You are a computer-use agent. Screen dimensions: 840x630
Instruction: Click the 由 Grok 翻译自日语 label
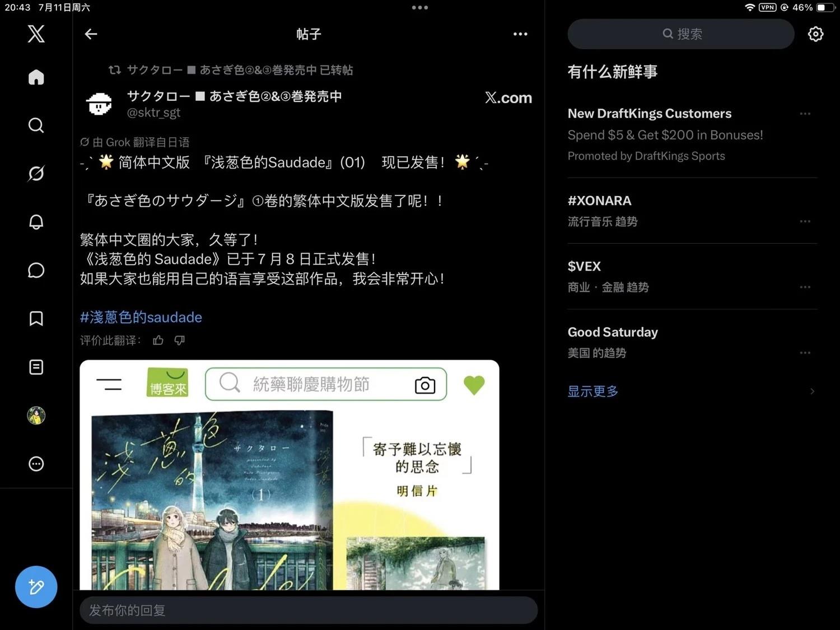click(135, 142)
